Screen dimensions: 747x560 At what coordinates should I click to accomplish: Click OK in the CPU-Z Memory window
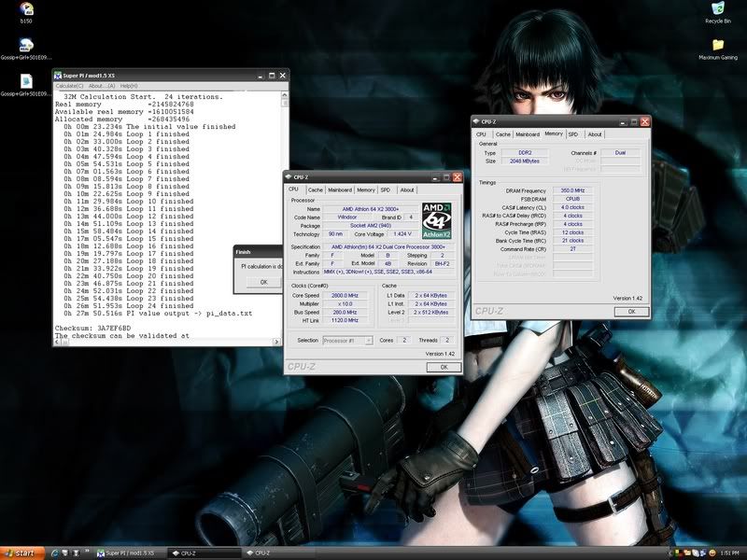tap(631, 311)
